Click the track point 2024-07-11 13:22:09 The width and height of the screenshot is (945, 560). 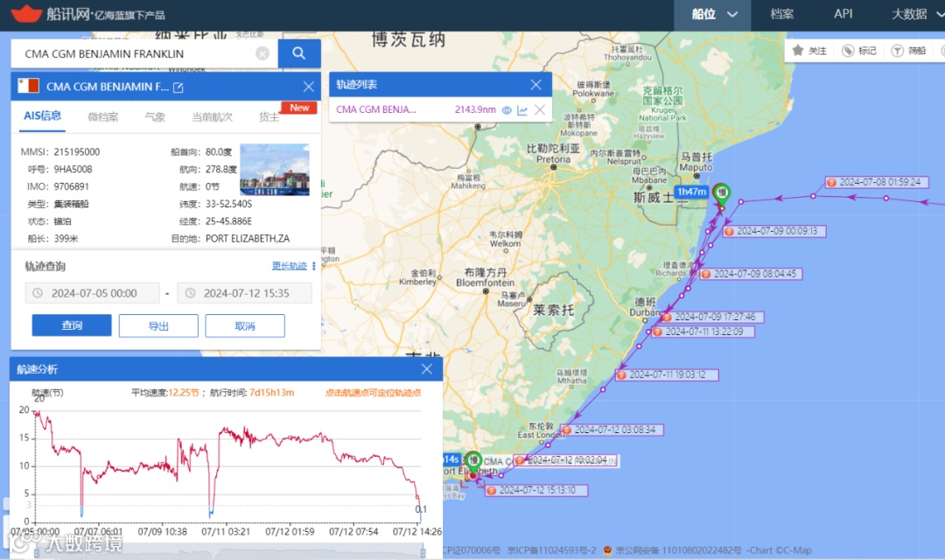[702, 332]
